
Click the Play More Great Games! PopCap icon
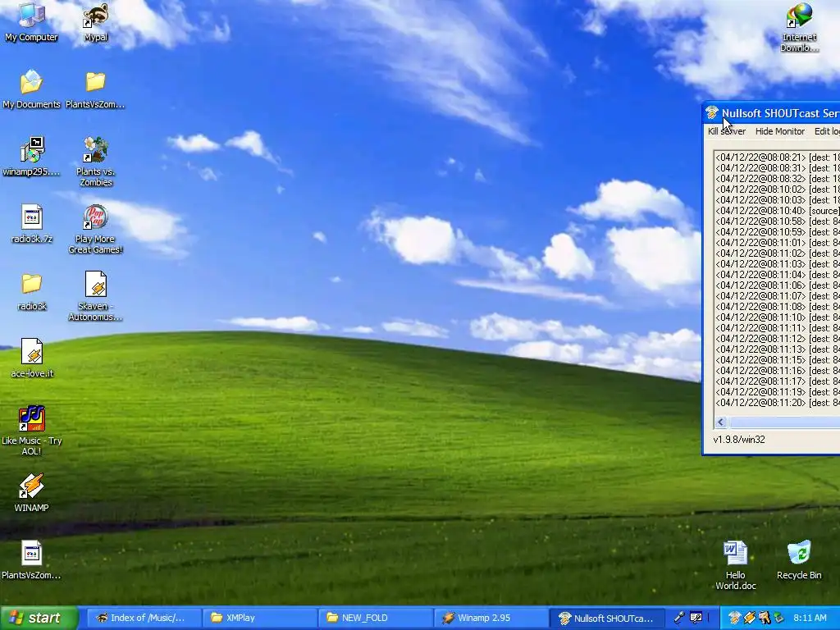[95, 229]
